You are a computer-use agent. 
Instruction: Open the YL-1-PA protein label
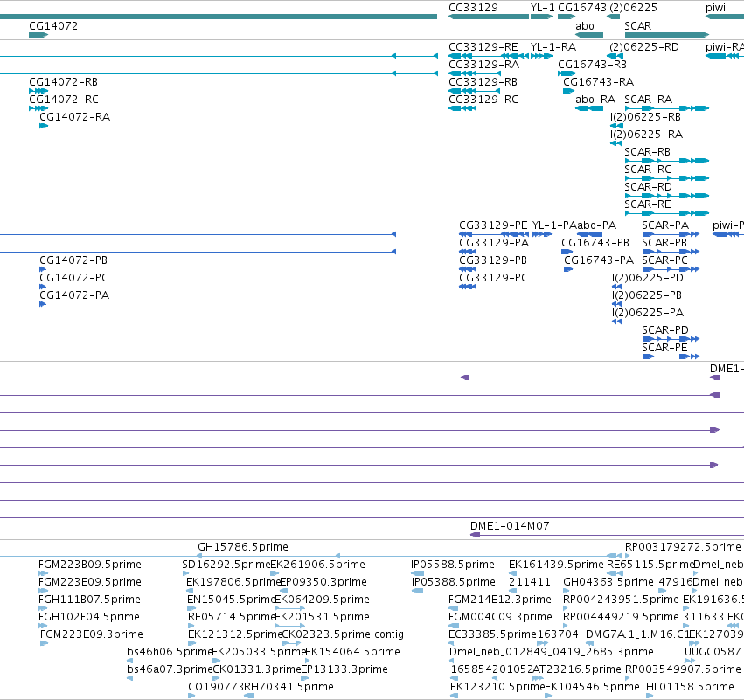tap(554, 225)
